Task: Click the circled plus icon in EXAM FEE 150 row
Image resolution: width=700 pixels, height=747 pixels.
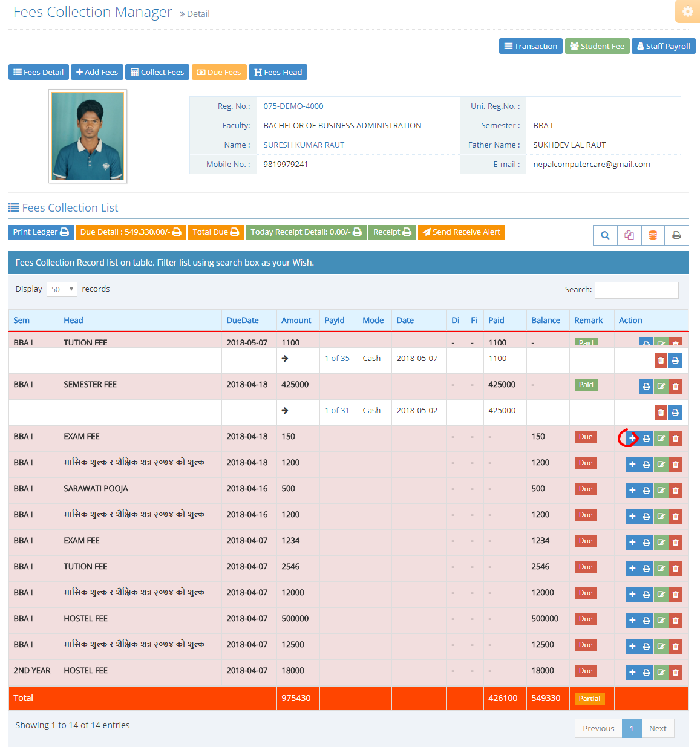Action: click(632, 439)
